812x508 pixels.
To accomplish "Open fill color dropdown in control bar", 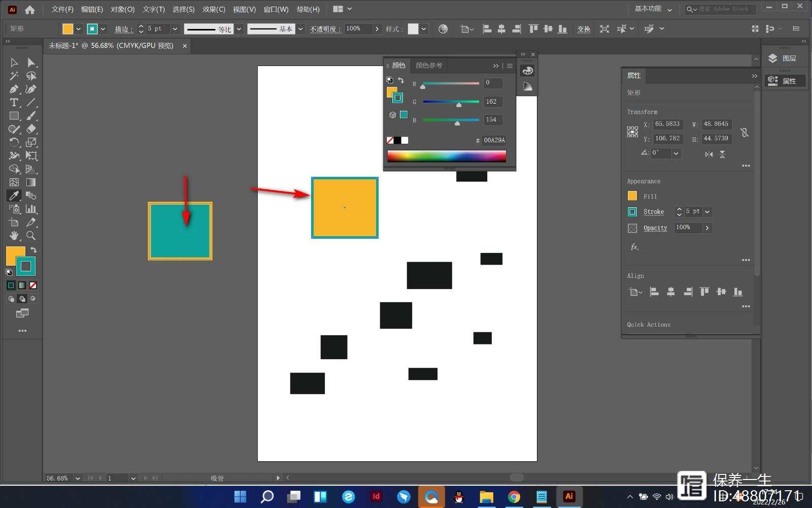I will point(79,29).
